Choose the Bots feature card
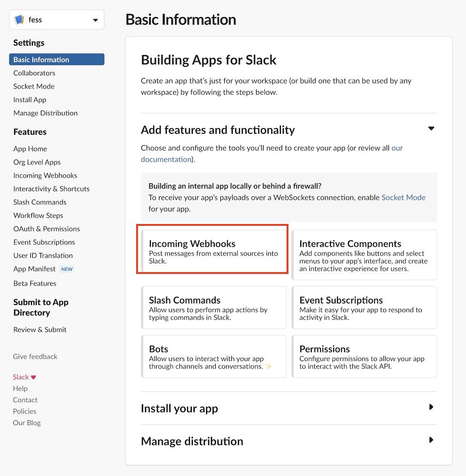 pos(214,356)
